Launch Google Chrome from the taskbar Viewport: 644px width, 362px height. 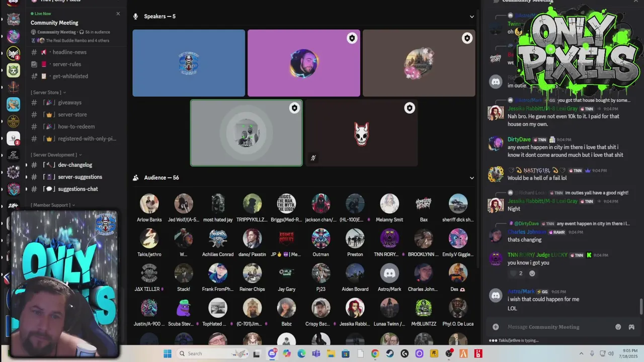pyautogui.click(x=375, y=353)
